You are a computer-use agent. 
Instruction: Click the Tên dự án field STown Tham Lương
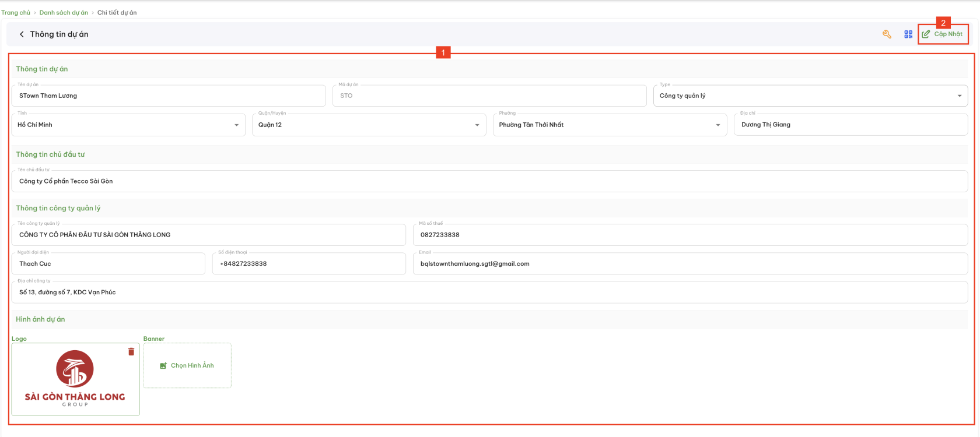tap(169, 96)
